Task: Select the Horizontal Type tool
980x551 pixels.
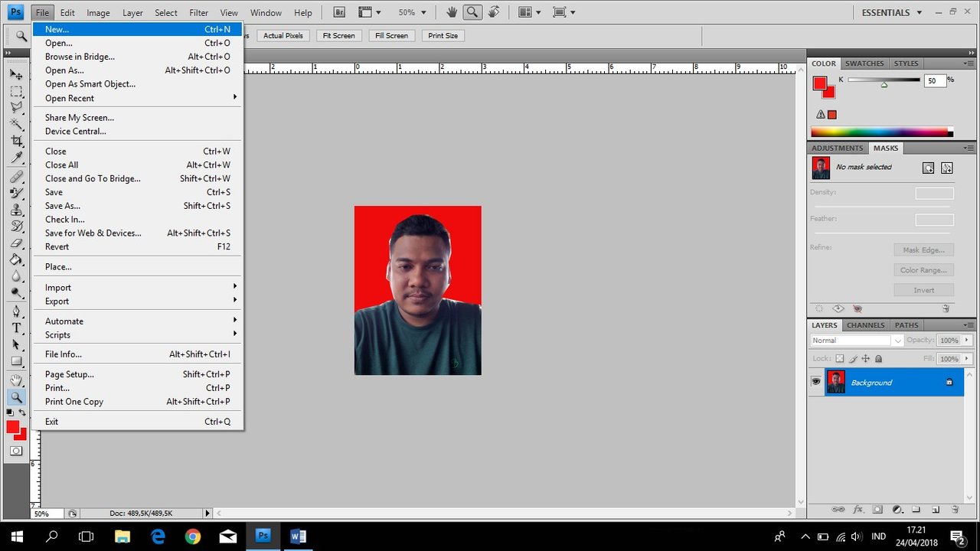Action: (16, 328)
